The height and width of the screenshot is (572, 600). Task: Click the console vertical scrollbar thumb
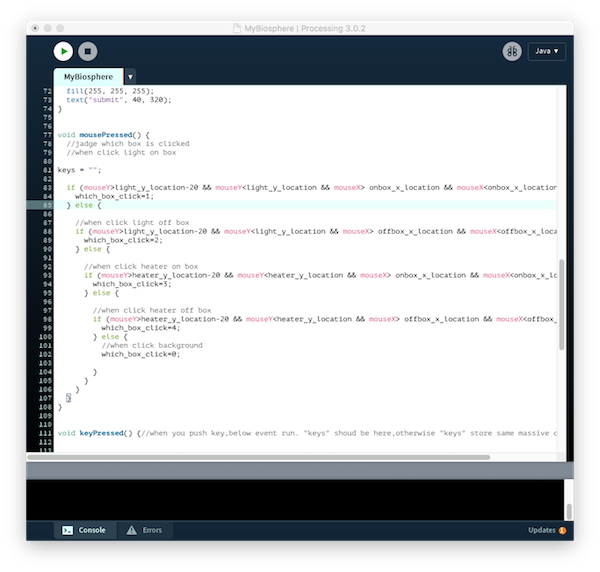pos(569,512)
